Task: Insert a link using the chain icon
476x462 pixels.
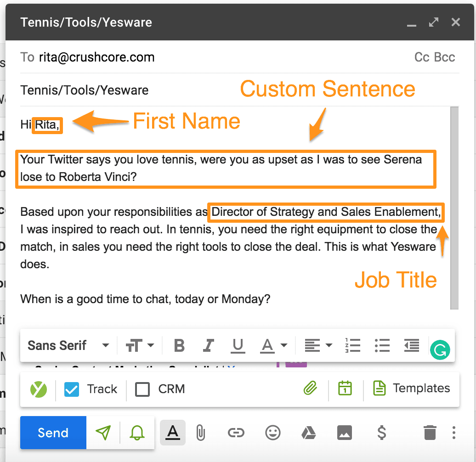Action: coord(236,433)
